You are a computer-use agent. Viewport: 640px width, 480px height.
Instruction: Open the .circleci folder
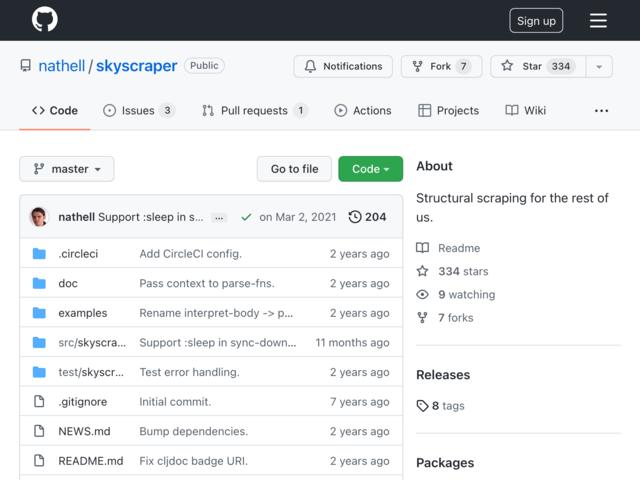(x=78, y=254)
